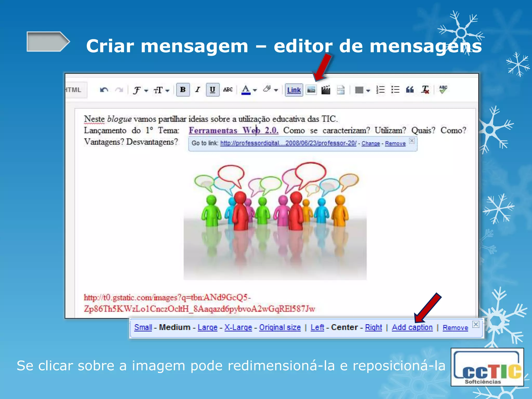Click the Ferramentas Web 2.0 hyperlink text
Image resolution: width=532 pixels, height=399 pixels.
coord(234,130)
